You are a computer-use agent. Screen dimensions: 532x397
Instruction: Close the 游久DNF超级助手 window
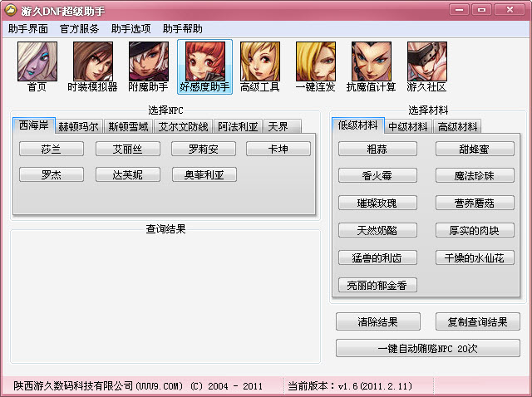click(510, 9)
